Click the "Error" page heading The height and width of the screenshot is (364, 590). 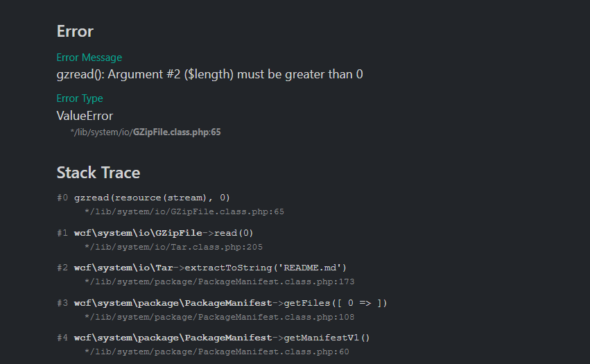click(x=75, y=31)
